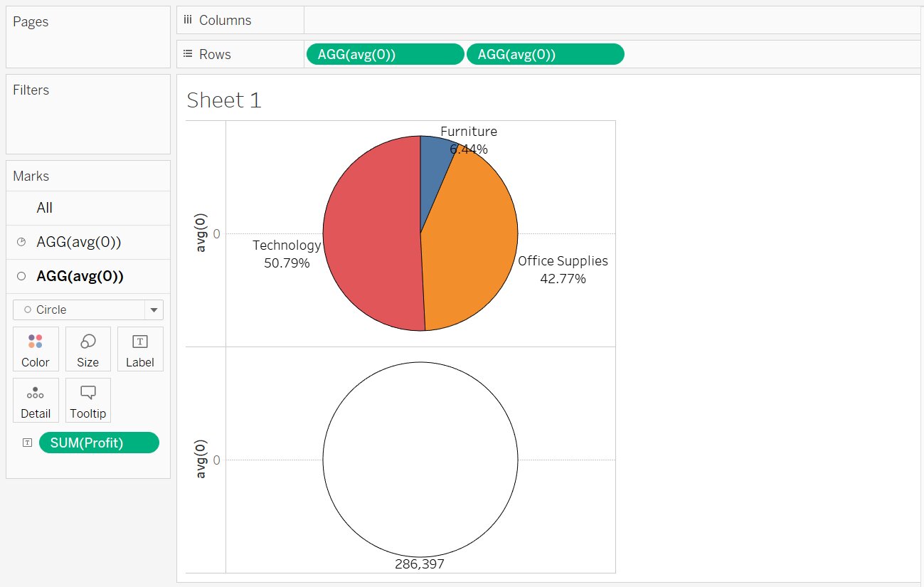Click the Color marks card button

(x=36, y=349)
